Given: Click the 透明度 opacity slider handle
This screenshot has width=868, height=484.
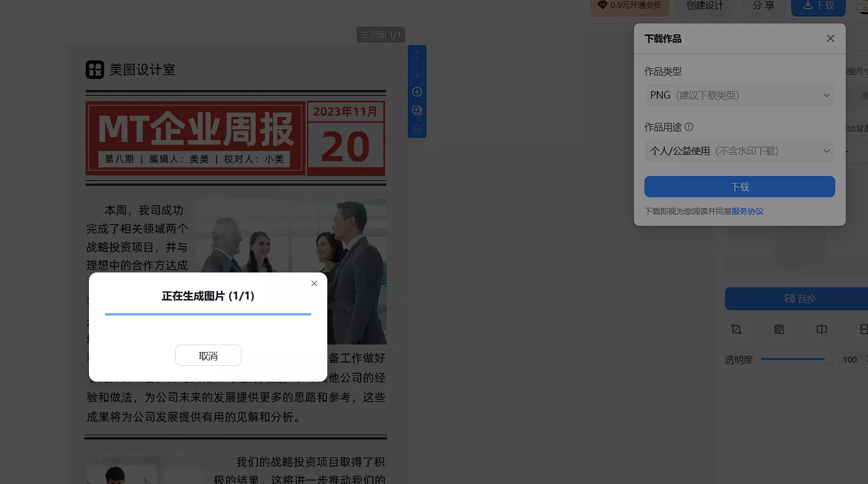Looking at the screenshot, I should coord(829,359).
